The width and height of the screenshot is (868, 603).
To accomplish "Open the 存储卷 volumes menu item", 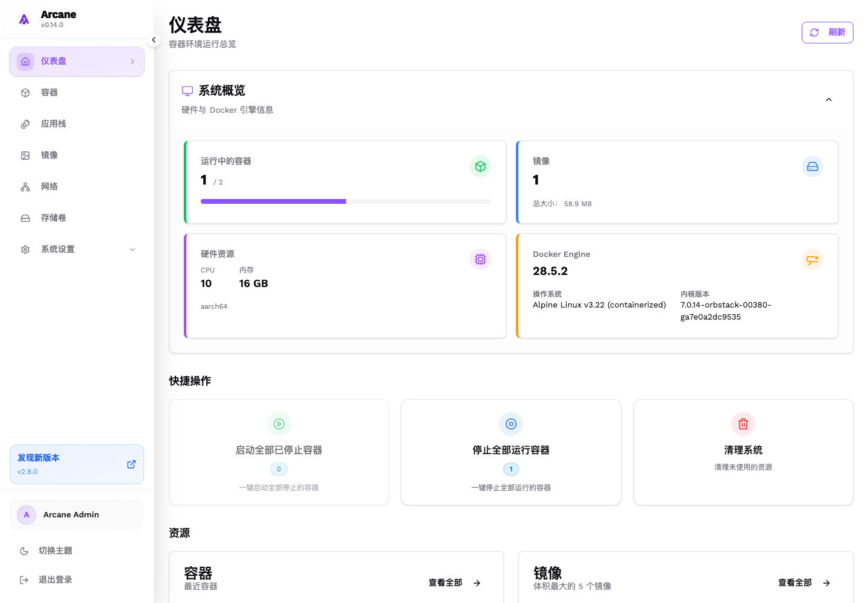I will coord(77,218).
